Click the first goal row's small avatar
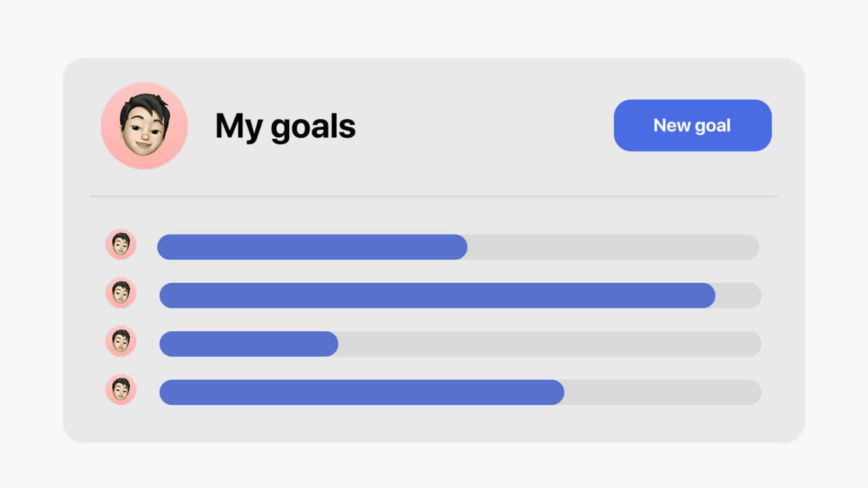This screenshot has width=868, height=488. (x=121, y=244)
